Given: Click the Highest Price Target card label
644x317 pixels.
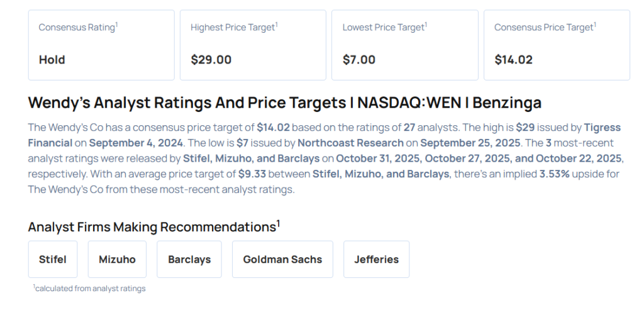Looking at the screenshot, I should point(233,28).
